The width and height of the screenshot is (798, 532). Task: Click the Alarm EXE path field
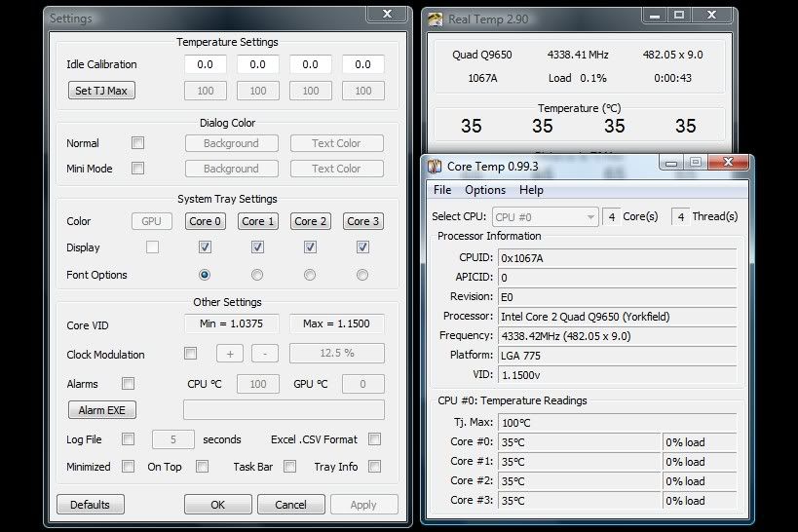[284, 410]
